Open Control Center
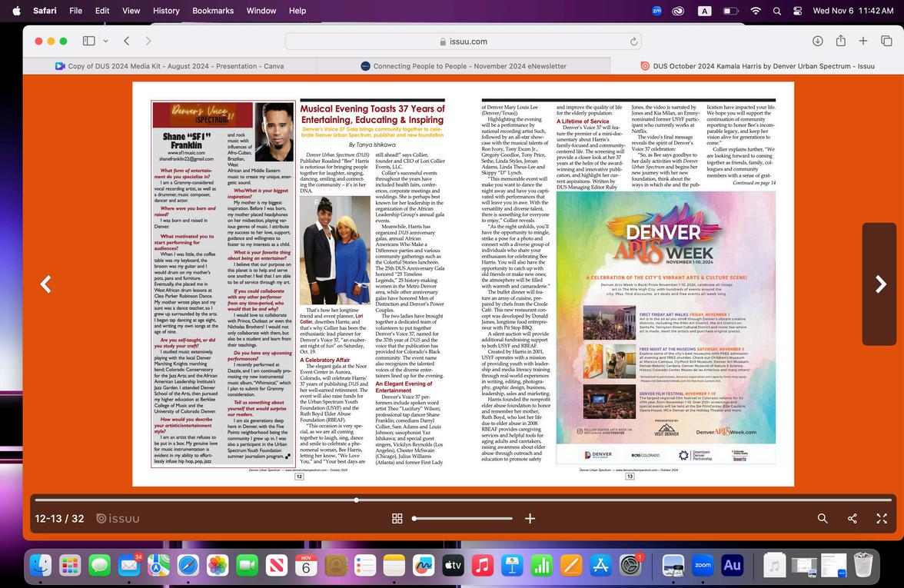 (797, 11)
